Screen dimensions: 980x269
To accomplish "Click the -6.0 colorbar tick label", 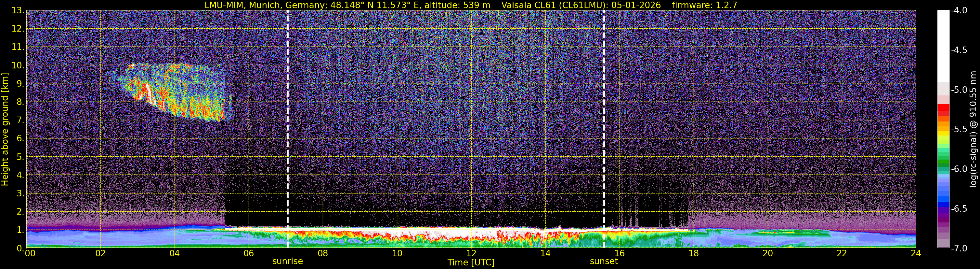I will coord(959,169).
